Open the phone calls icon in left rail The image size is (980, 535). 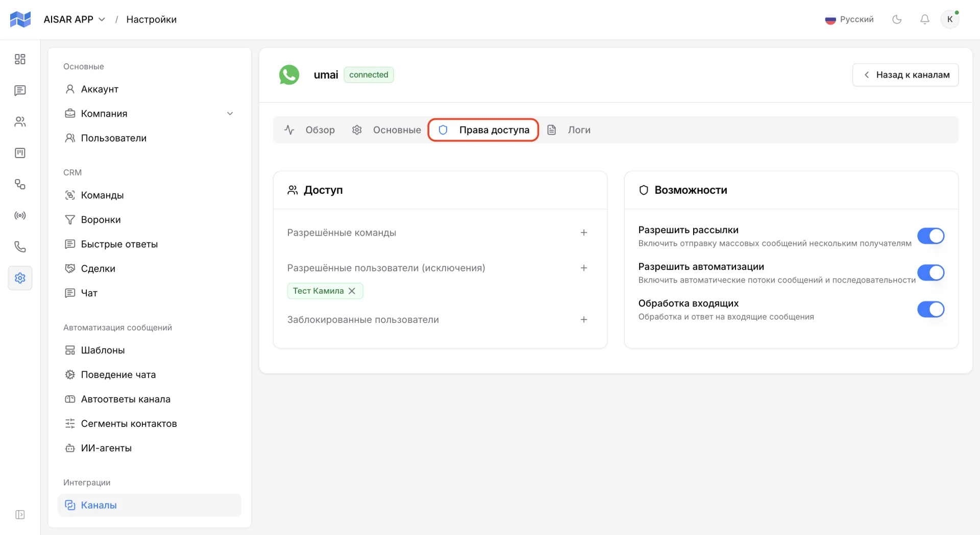[20, 247]
